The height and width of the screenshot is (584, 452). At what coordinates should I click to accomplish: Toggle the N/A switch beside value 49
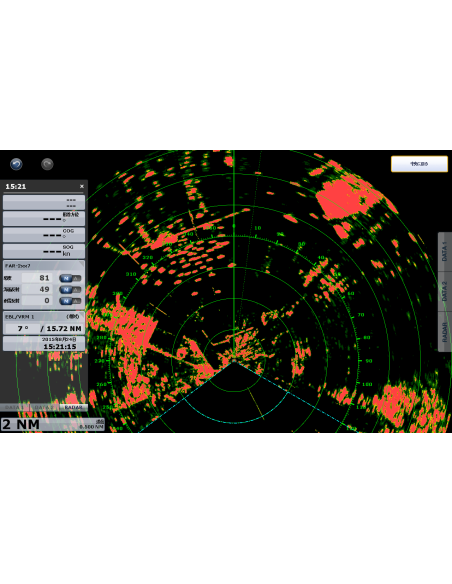[x=70, y=289]
